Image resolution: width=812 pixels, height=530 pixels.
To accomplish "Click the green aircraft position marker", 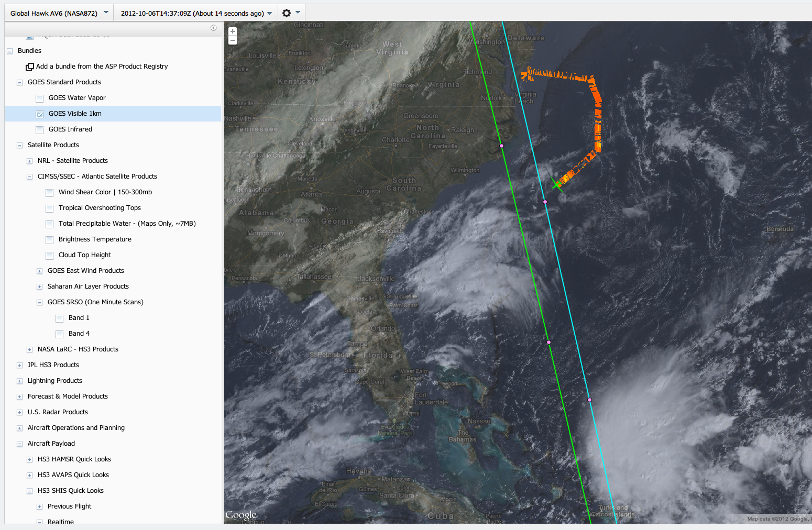I will click(x=556, y=184).
